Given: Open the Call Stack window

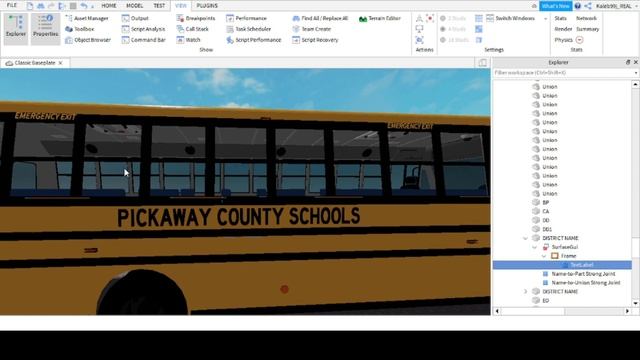Looking at the screenshot, I should [x=193, y=29].
